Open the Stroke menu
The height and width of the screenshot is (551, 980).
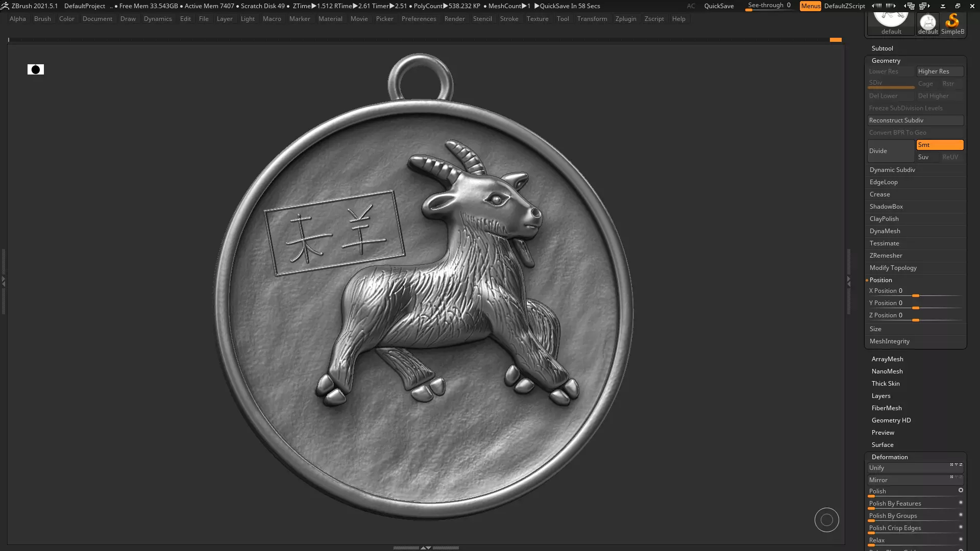click(x=509, y=19)
